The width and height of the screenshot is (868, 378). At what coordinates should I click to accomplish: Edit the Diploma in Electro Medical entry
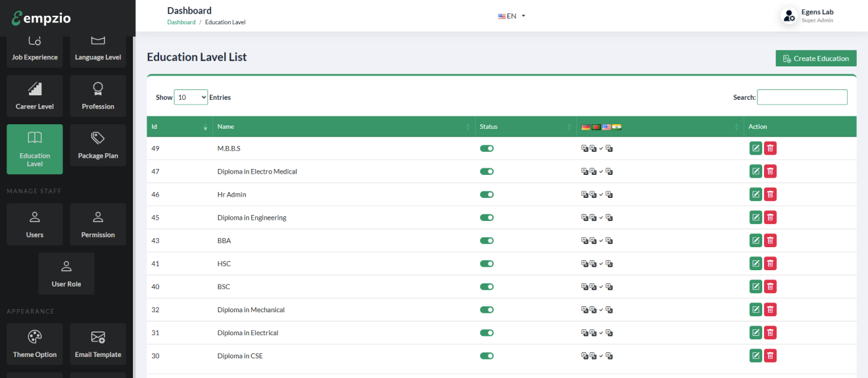pos(756,172)
